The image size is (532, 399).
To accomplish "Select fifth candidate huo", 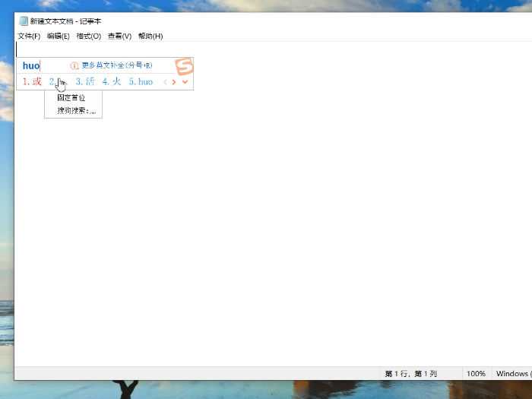I will pyautogui.click(x=141, y=81).
